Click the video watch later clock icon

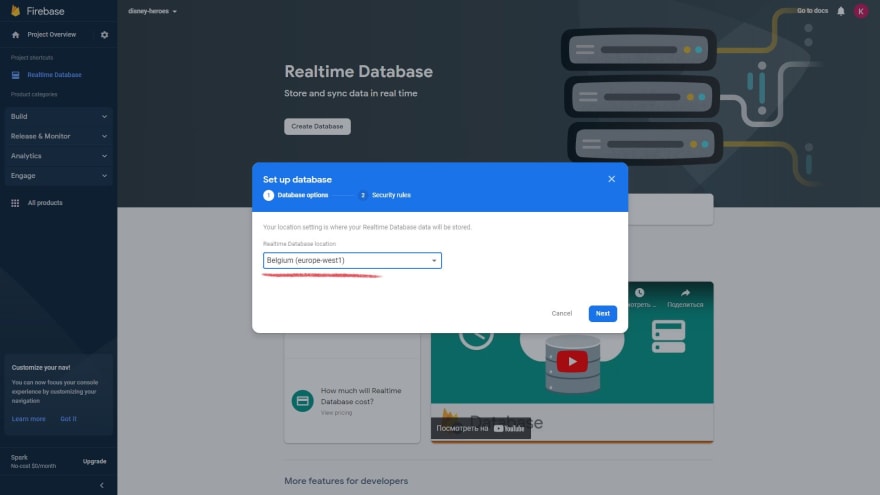tap(639, 293)
